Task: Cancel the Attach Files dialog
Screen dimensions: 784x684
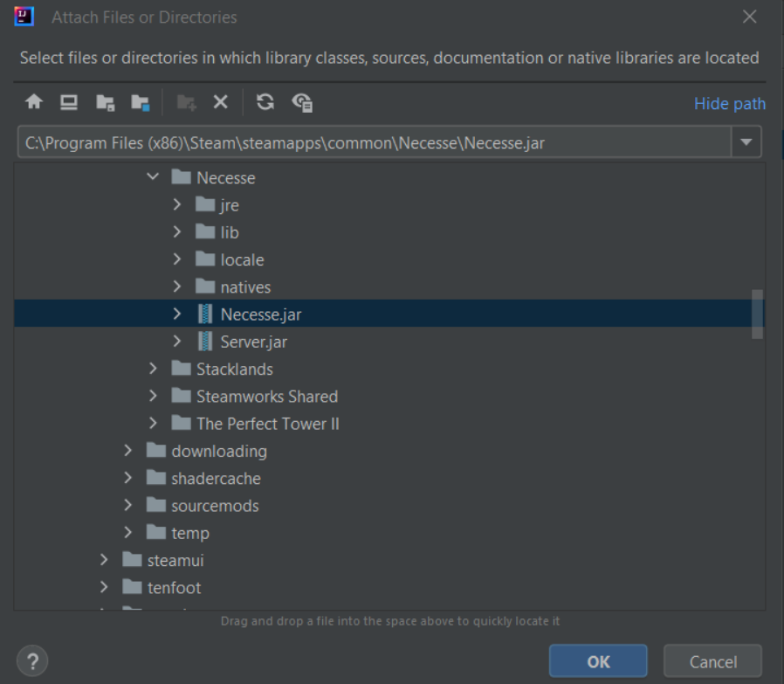Action: pos(712,661)
